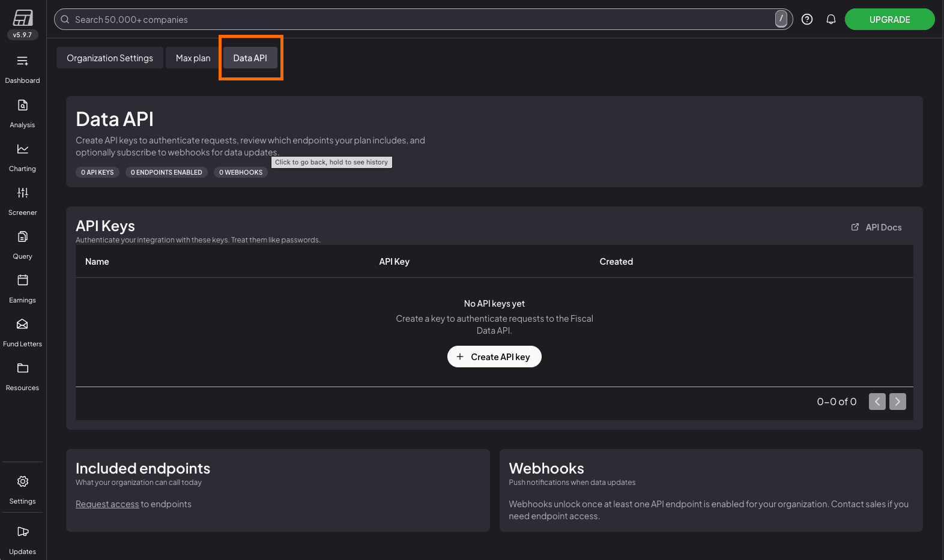Viewport: 944px width, 560px height.
Task: Click the app logo icon
Action: (x=23, y=18)
